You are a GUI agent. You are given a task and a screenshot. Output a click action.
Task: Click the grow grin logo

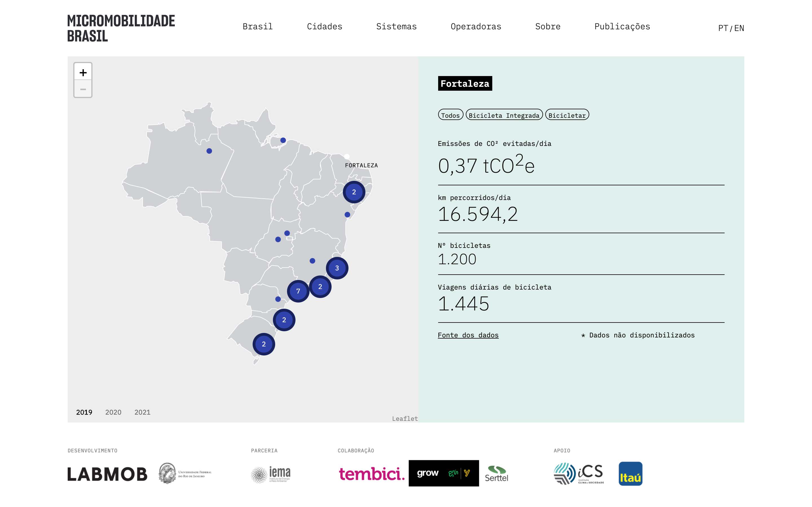click(x=443, y=473)
